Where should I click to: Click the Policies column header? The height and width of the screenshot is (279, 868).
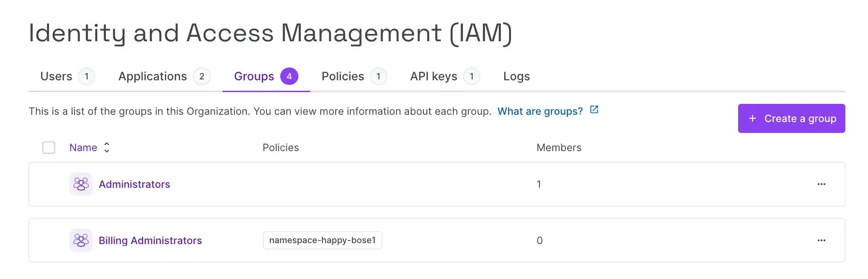pyautogui.click(x=281, y=147)
